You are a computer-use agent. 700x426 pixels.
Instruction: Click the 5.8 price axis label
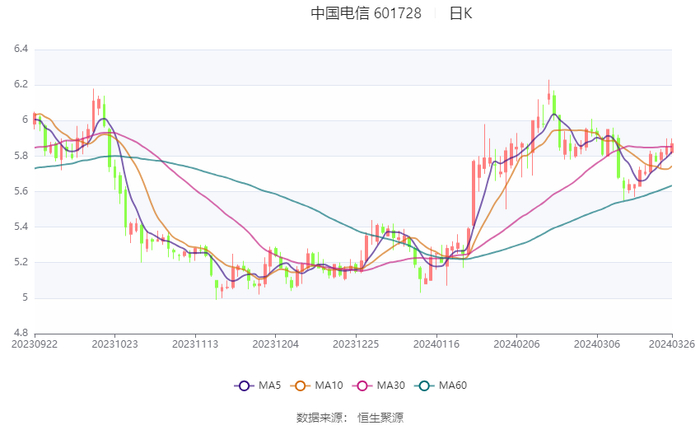click(21, 155)
